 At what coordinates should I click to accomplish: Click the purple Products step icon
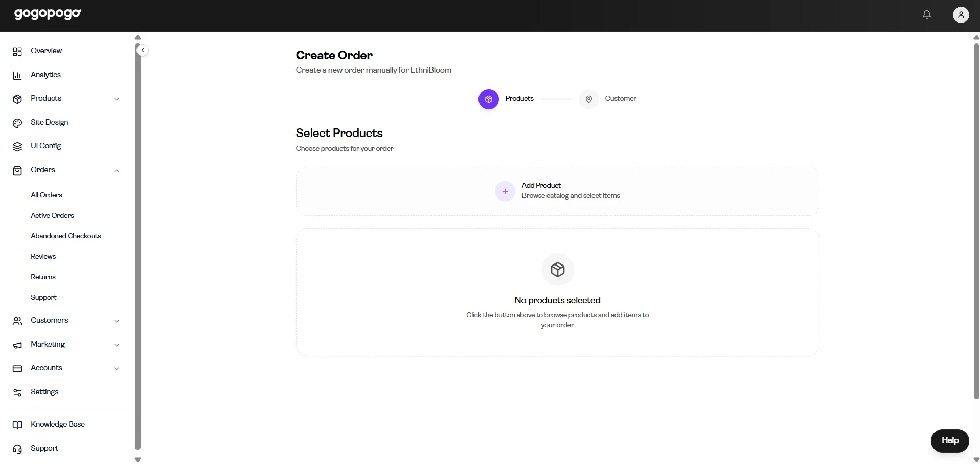tap(488, 99)
